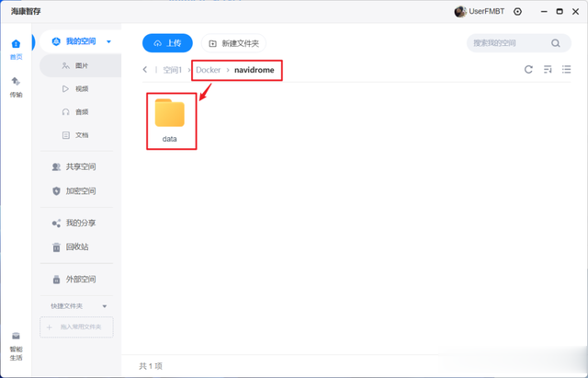Open the sort options icon
Viewport: 588px width, 378px height.
(x=548, y=70)
